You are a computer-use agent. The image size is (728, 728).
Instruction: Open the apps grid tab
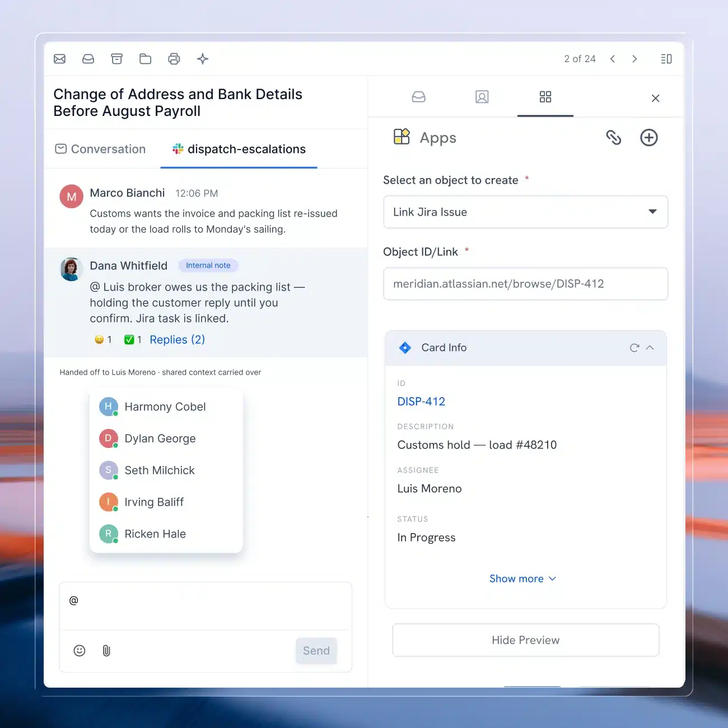545,97
